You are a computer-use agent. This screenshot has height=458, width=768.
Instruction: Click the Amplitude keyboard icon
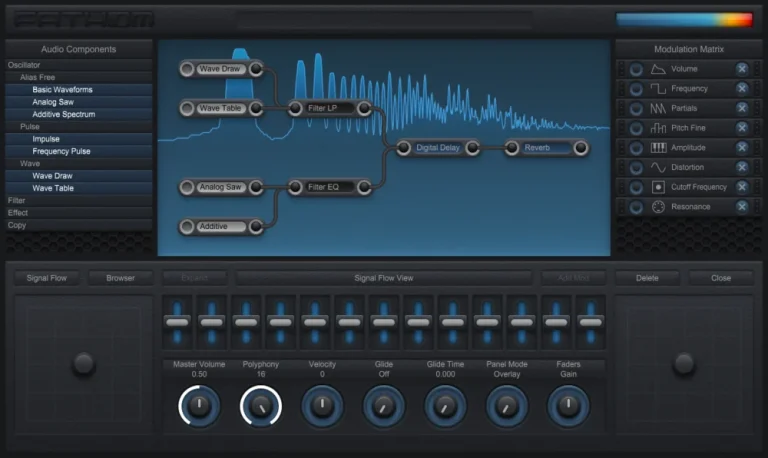pos(658,147)
